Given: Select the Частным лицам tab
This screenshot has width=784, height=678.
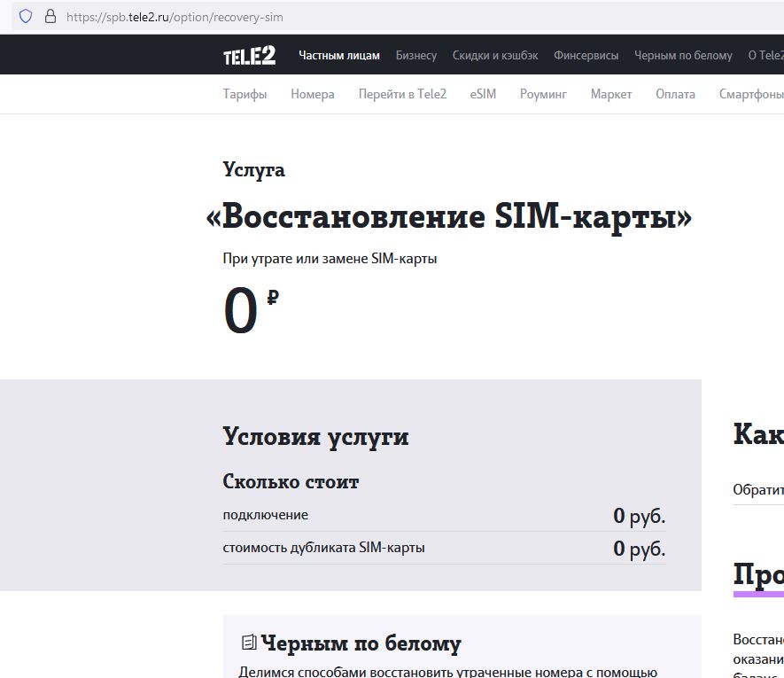Looking at the screenshot, I should coord(339,55).
